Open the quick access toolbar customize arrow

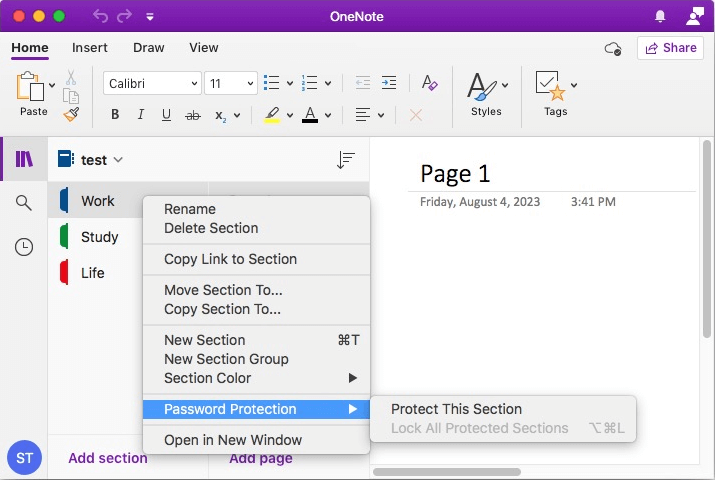(x=150, y=17)
